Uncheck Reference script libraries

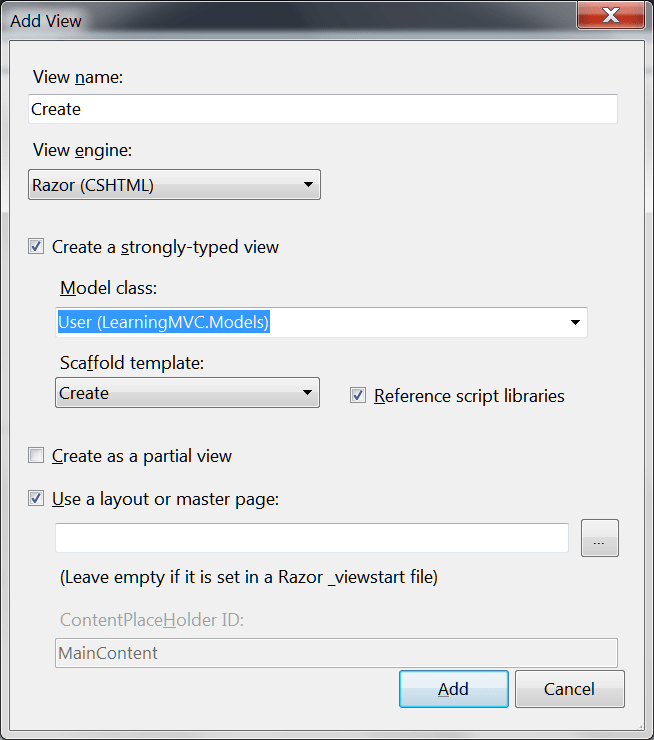[x=358, y=396]
